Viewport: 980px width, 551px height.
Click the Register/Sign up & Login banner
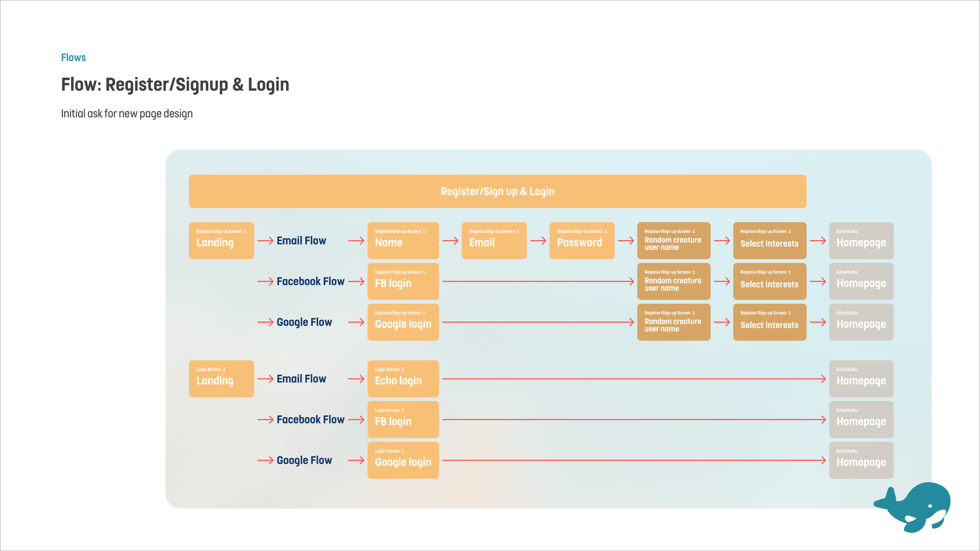point(497,191)
